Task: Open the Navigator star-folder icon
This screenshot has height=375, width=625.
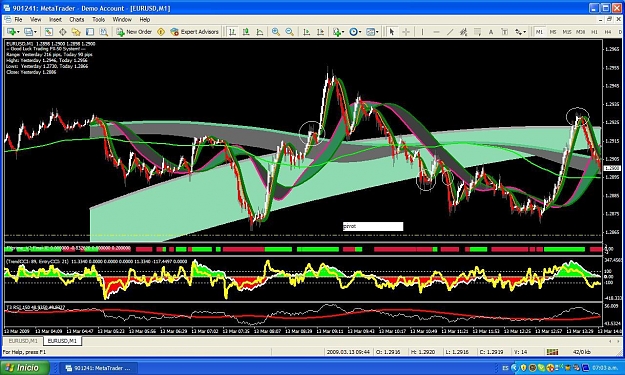Action: (x=76, y=32)
